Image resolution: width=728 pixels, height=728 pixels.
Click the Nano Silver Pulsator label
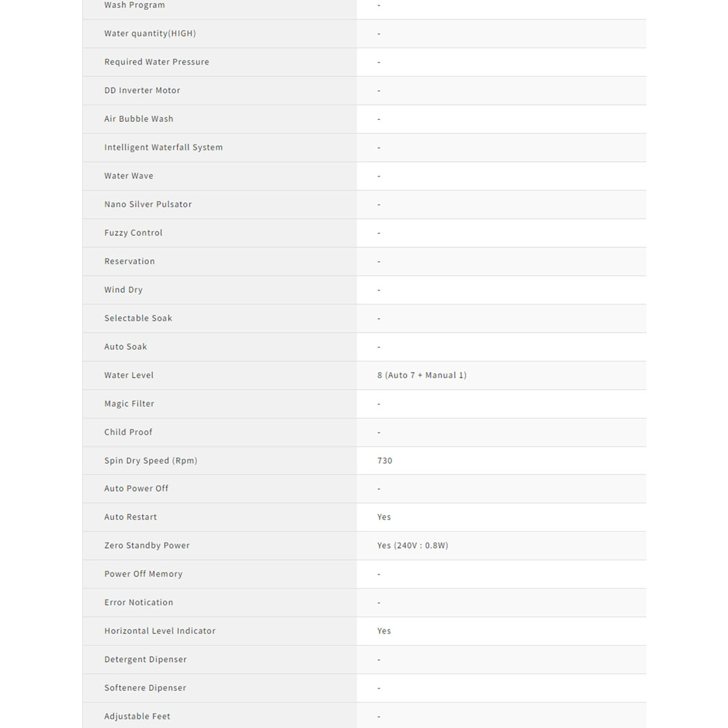coord(148,204)
